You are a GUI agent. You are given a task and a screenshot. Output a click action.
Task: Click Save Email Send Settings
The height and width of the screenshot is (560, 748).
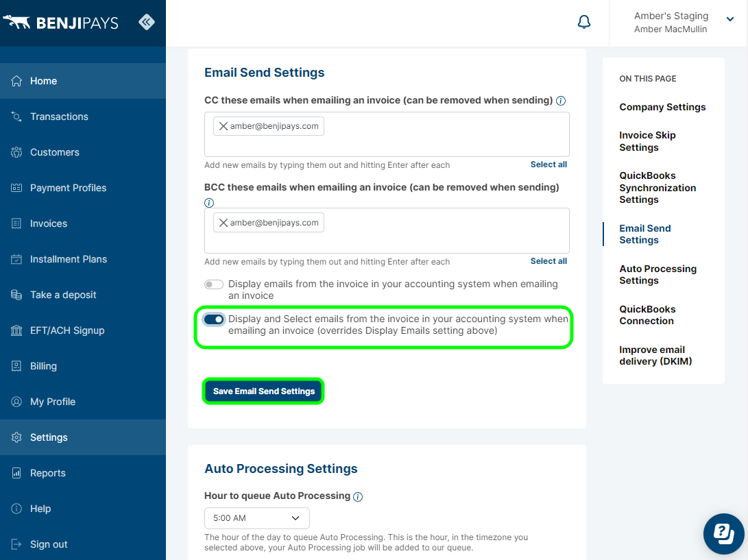point(264,391)
